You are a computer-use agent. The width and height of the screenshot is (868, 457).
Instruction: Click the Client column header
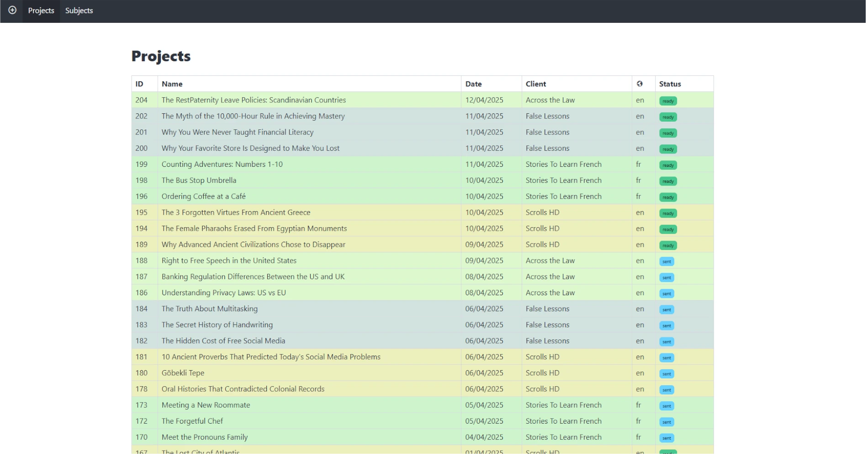coord(535,84)
